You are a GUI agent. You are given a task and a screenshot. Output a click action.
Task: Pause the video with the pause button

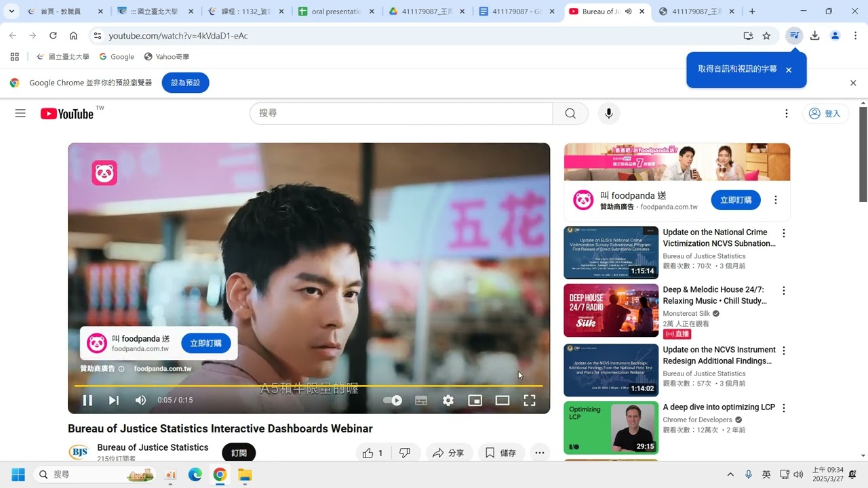[87, 401]
